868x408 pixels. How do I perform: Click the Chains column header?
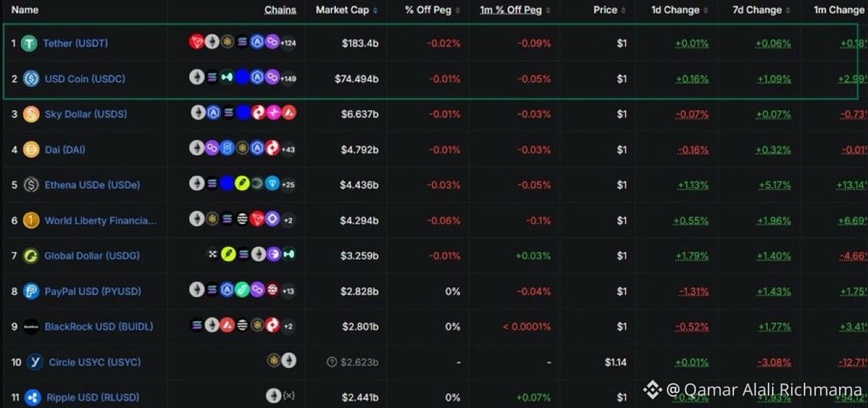tap(280, 10)
